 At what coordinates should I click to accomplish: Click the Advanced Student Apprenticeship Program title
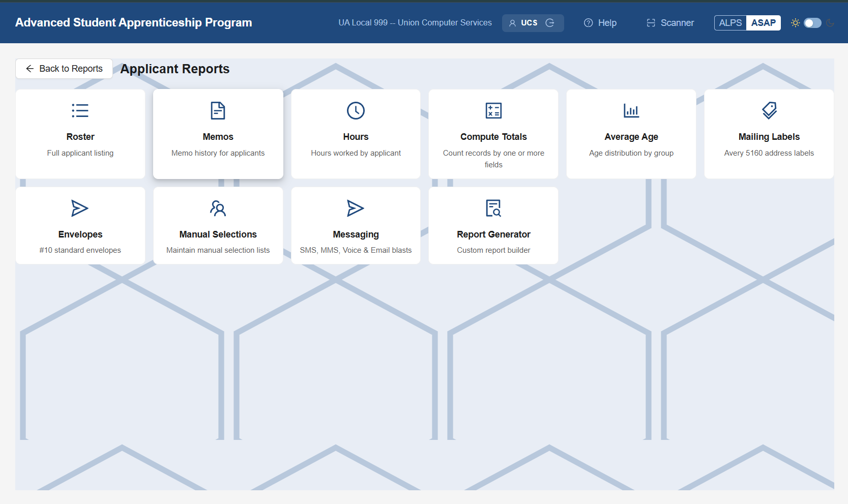(134, 22)
